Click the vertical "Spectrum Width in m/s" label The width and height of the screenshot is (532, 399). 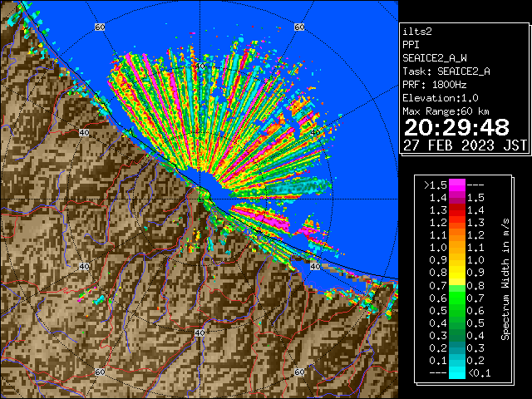[x=505, y=279]
